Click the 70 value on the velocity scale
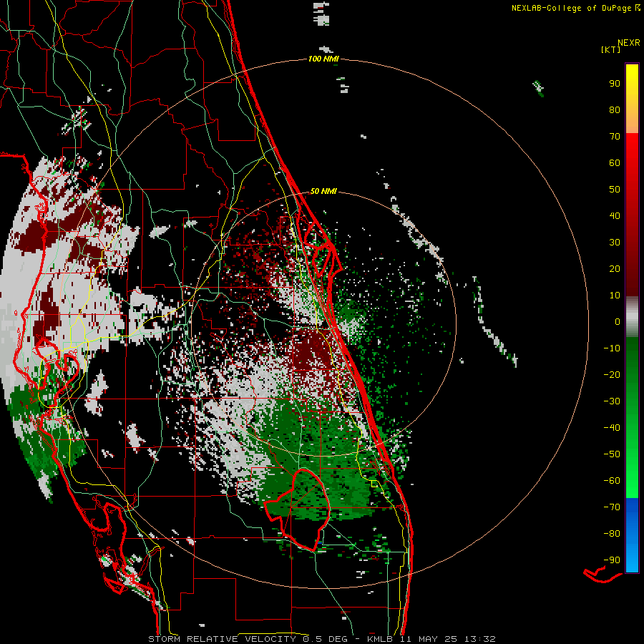The height and width of the screenshot is (644, 644). coord(615,137)
